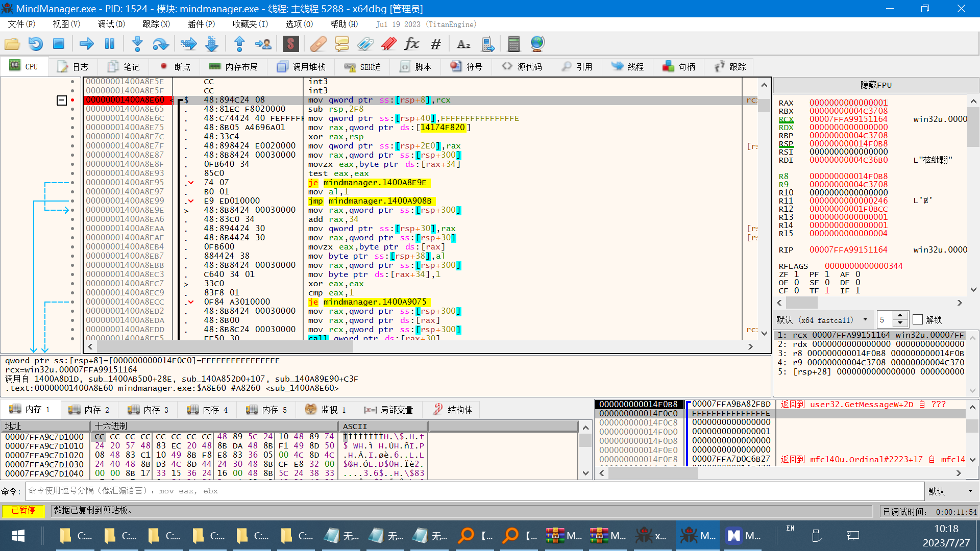Open the calculator toolbar icon
The width and height of the screenshot is (980, 551).
click(513, 44)
